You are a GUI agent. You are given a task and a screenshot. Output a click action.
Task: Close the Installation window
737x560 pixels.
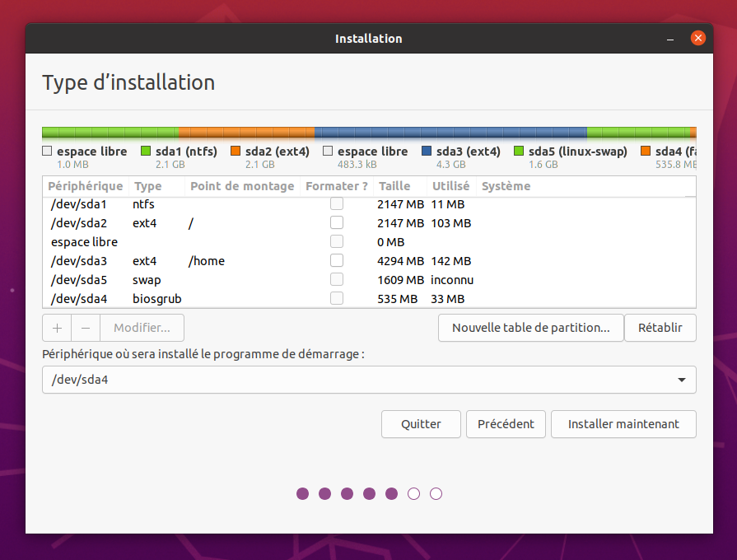[698, 38]
